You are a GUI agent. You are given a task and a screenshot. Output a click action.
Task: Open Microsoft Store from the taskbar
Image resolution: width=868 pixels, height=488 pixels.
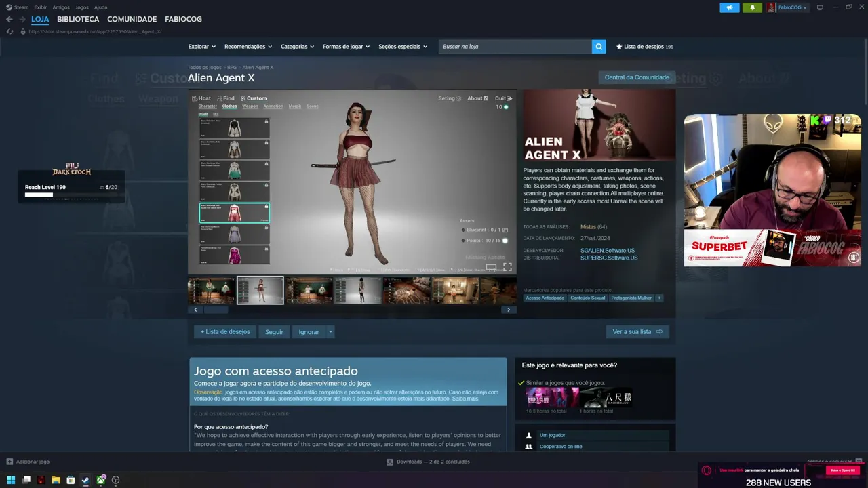pos(71,480)
